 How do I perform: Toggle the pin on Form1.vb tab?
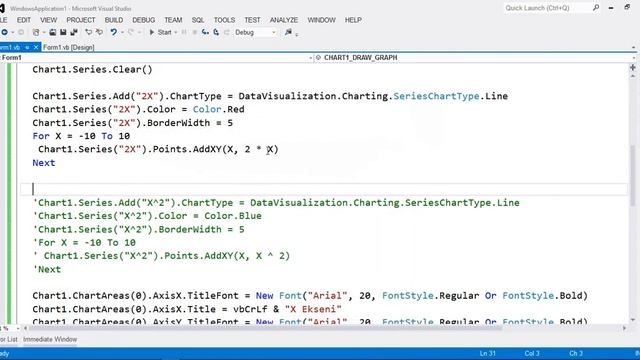click(x=27, y=47)
